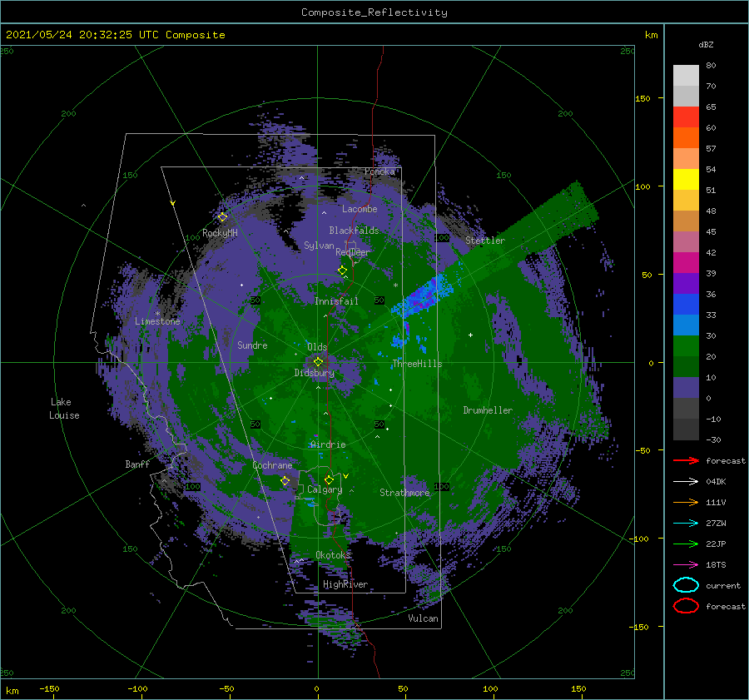Click the Innisfail city label
The height and width of the screenshot is (700, 749).
tap(336, 301)
